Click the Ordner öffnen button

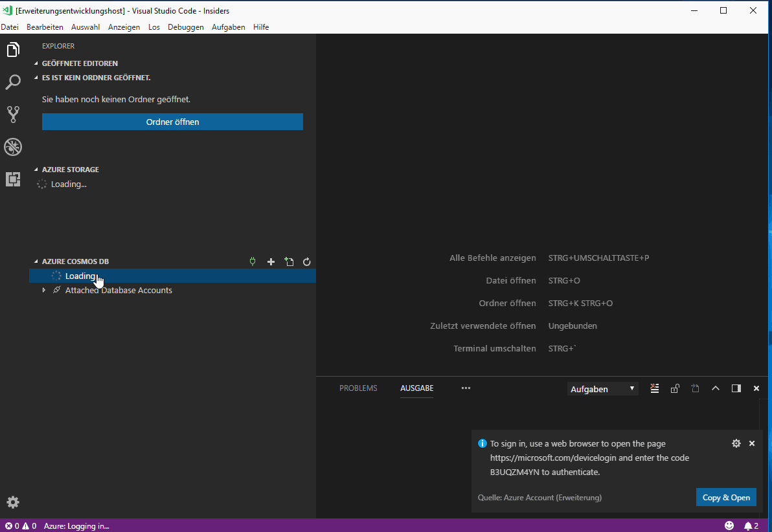[x=172, y=122]
